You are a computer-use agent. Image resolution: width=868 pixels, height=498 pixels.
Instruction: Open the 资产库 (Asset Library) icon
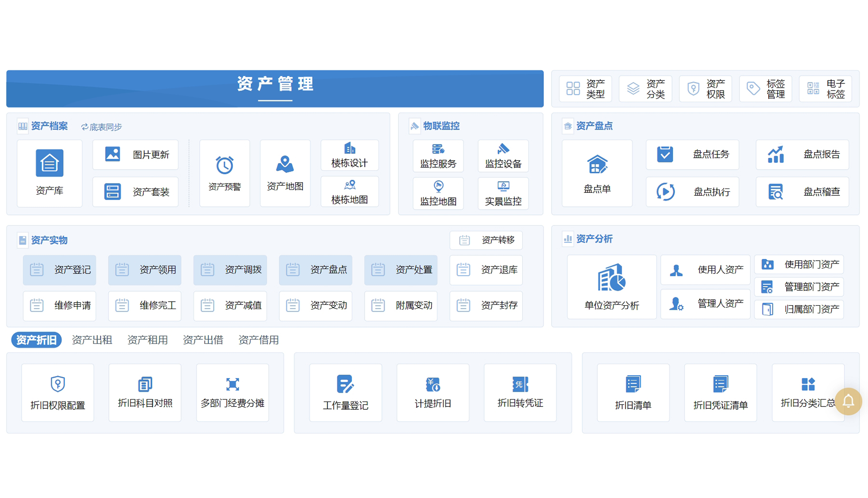click(x=50, y=174)
